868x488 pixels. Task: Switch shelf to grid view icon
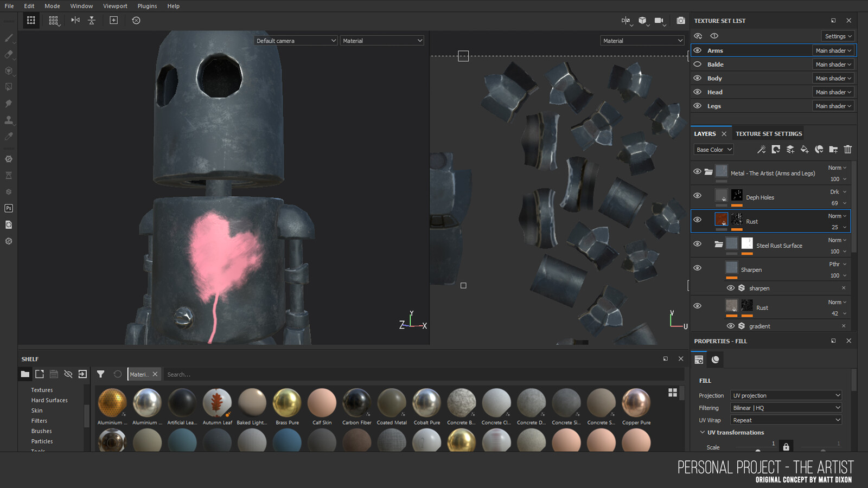pos(673,393)
